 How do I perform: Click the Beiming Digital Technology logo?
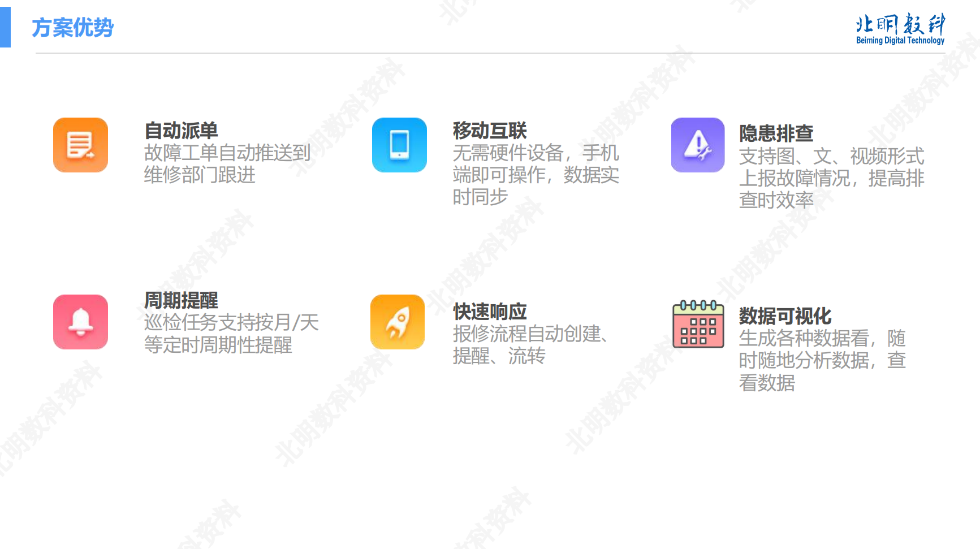click(900, 29)
